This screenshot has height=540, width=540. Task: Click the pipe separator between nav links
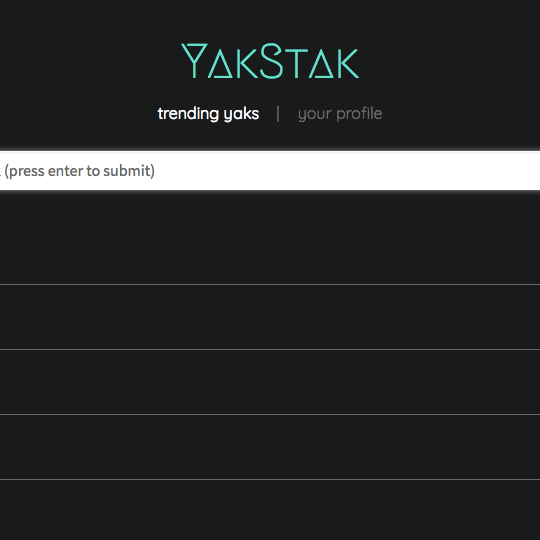(x=278, y=114)
